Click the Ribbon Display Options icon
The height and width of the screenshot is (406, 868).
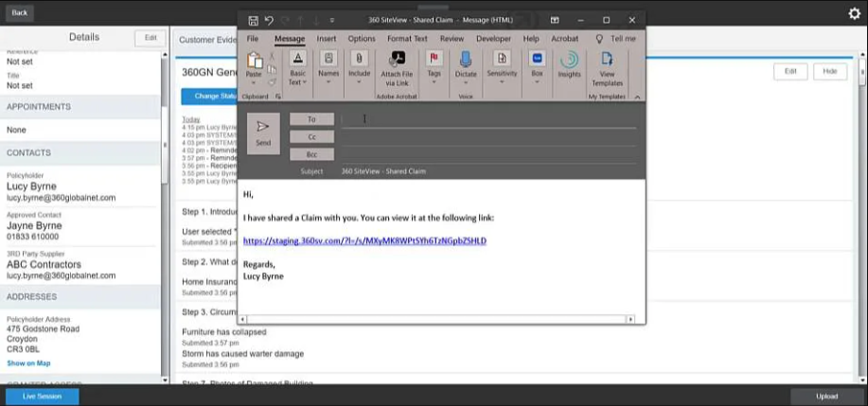coord(554,21)
